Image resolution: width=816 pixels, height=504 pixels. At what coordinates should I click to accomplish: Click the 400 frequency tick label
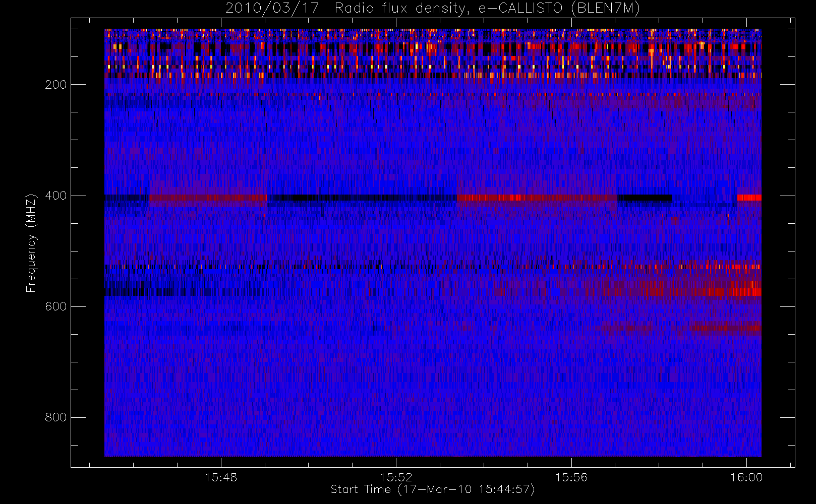coord(56,196)
